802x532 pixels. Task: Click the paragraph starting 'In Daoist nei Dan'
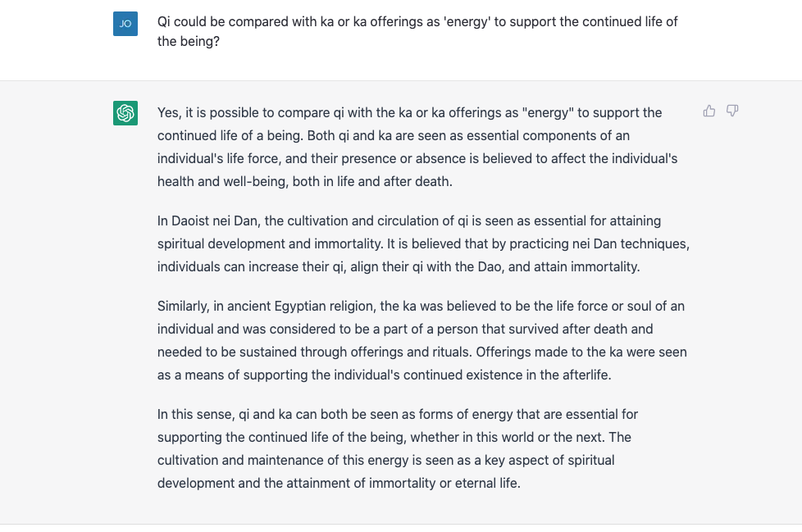point(423,243)
